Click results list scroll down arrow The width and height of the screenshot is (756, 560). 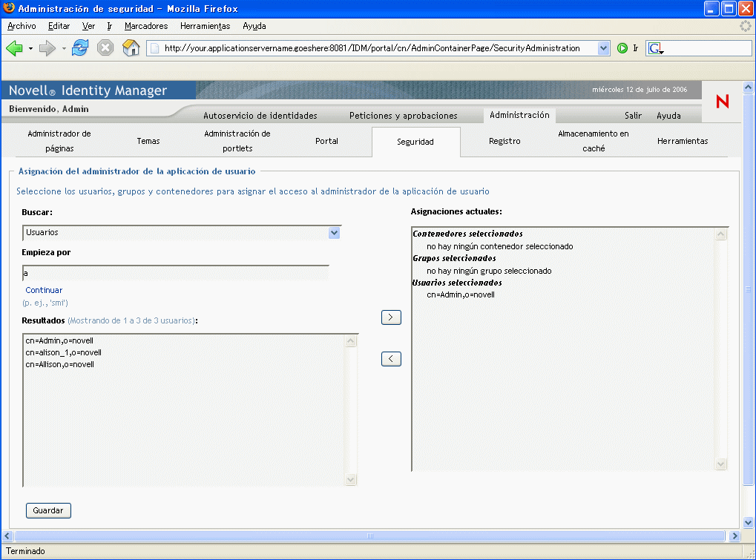351,479
